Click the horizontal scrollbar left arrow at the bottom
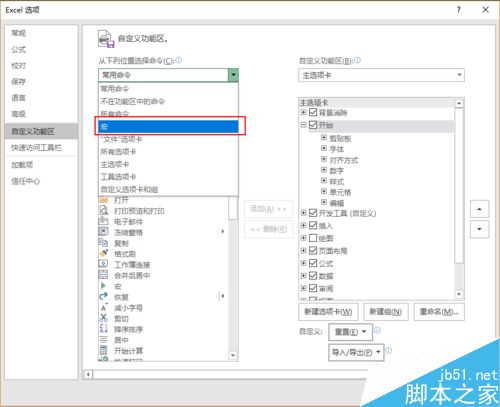Screen dimensions: 500x407 (x=88, y=374)
